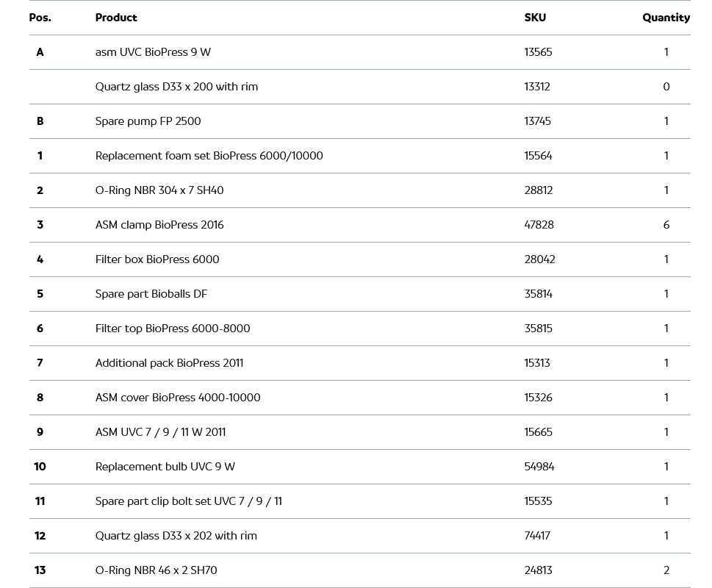Click the SKU column header
Viewport: 712px width, 588px height.
535,18
